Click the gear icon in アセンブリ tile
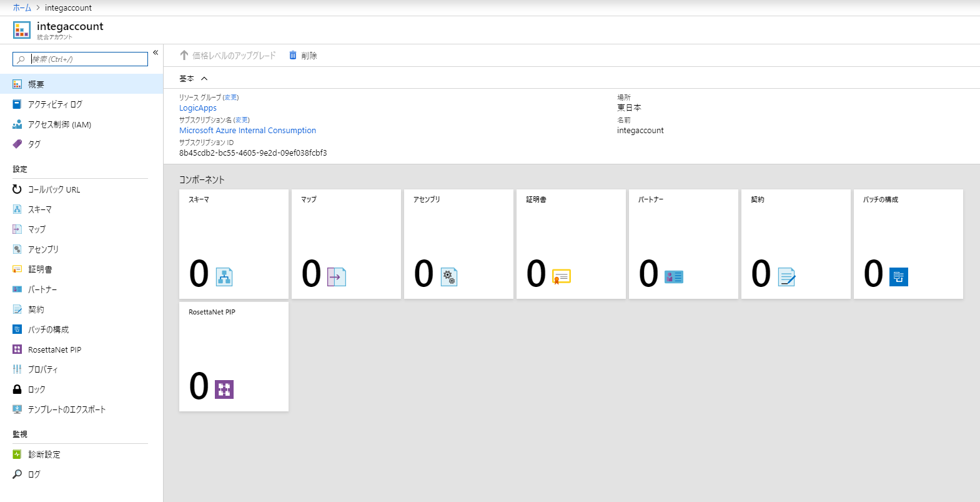 coord(448,276)
